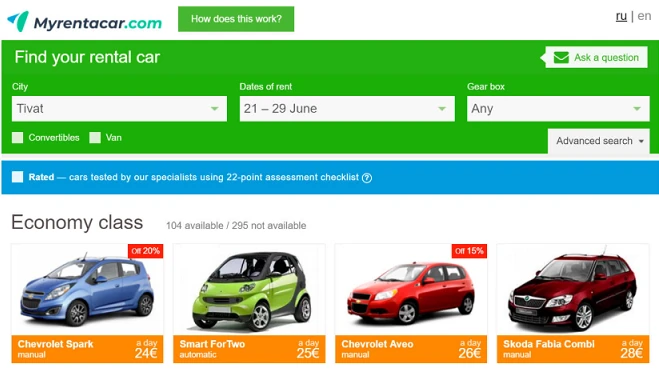Click the Myrentacar.com paper plane logo
The height and width of the screenshot is (377, 659).
click(18, 21)
